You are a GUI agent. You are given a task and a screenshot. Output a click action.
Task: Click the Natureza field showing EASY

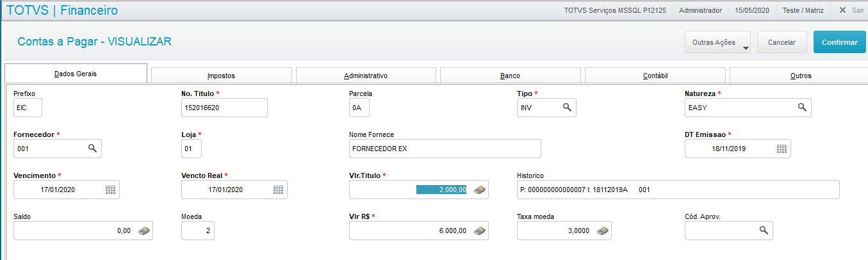click(x=748, y=108)
